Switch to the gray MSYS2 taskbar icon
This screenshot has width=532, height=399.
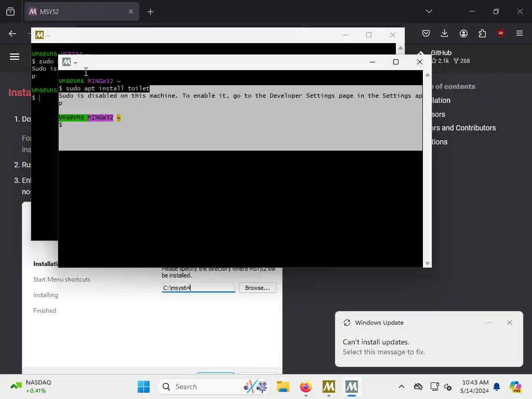tap(352, 387)
